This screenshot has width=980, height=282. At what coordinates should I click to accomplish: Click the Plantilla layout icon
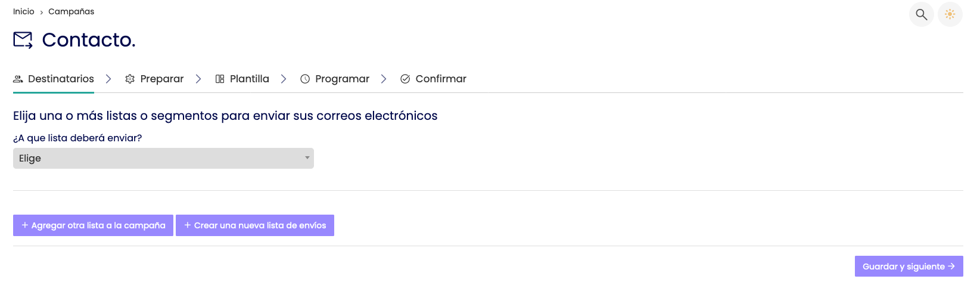[220, 79]
